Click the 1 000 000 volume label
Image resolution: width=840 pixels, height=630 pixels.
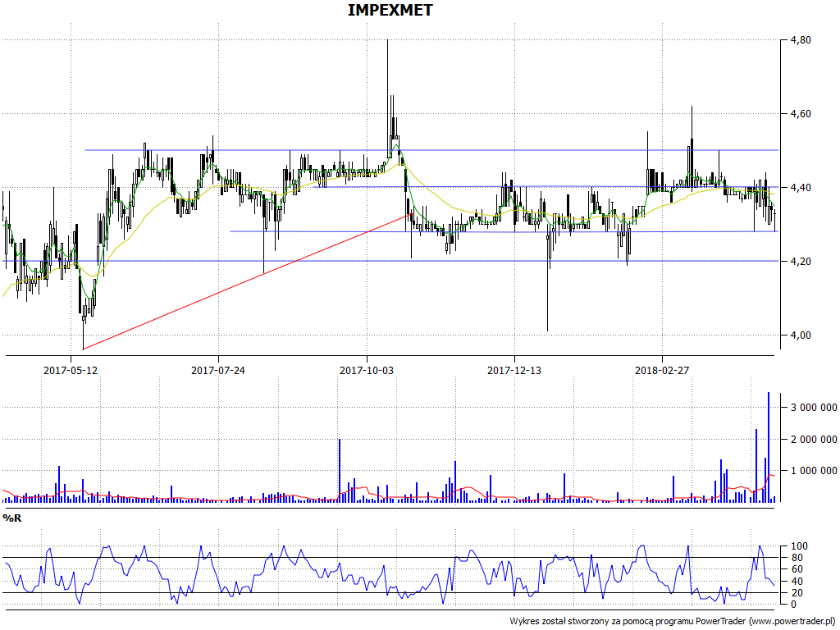pos(813,471)
